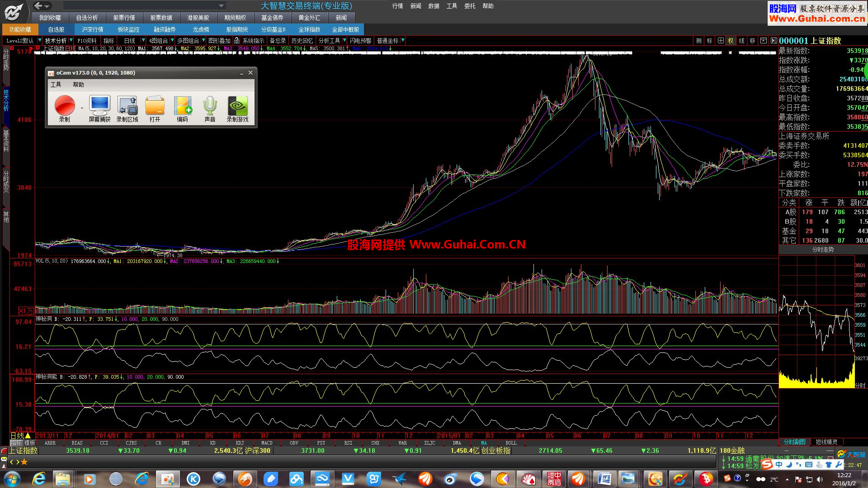Click the Record Game icon in oCam
Image resolution: width=868 pixels, height=488 pixels.
click(x=238, y=105)
